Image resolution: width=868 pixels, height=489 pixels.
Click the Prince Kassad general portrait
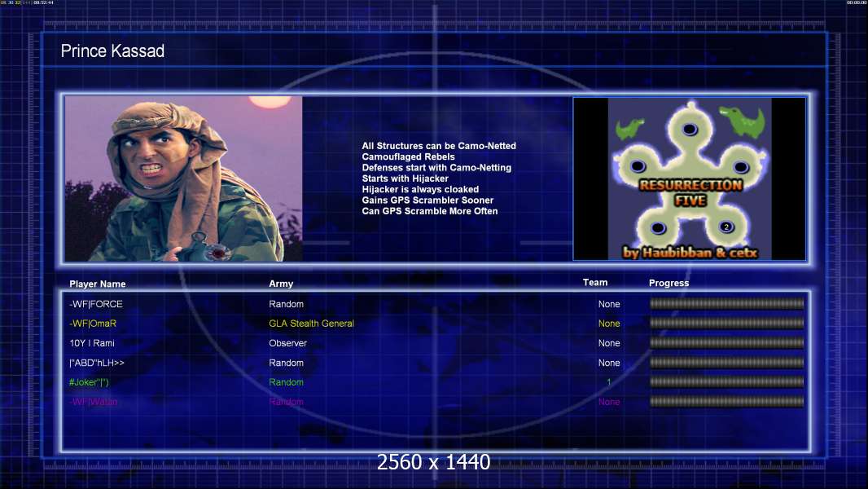click(x=184, y=178)
